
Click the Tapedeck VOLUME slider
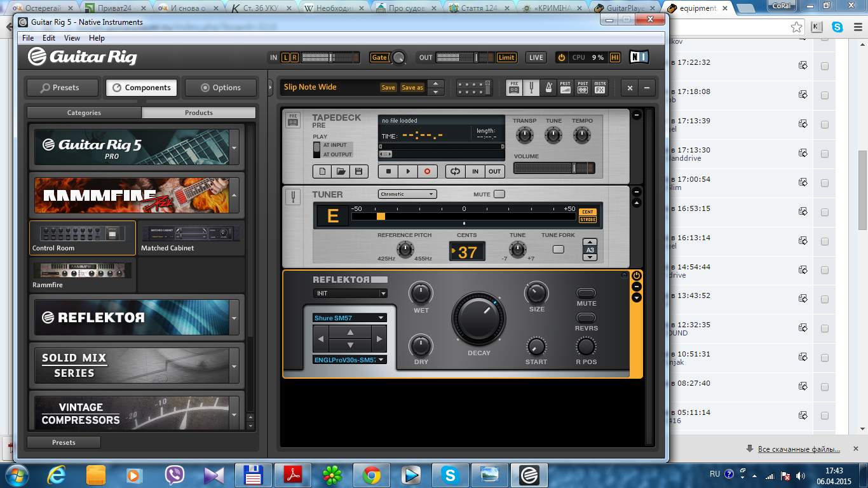pos(553,168)
